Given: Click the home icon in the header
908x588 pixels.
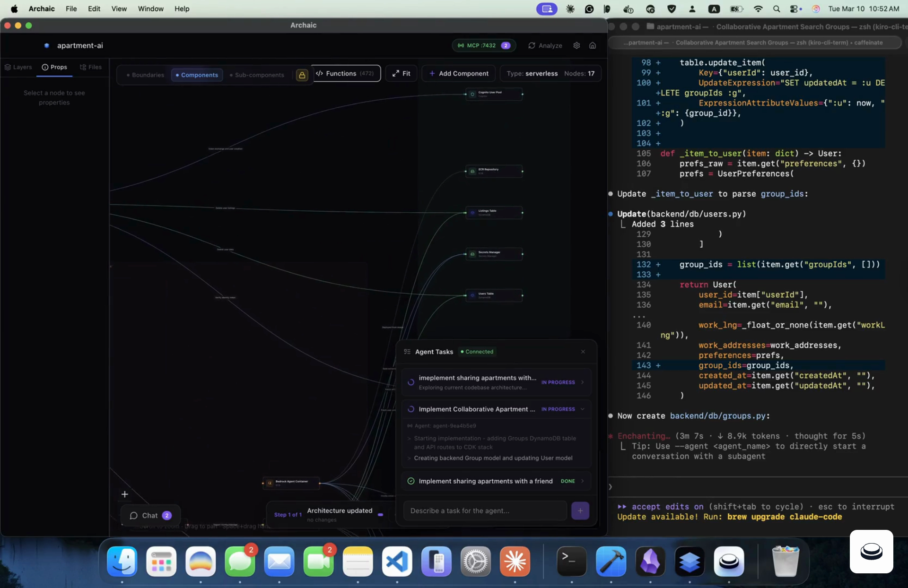Looking at the screenshot, I should coord(593,45).
